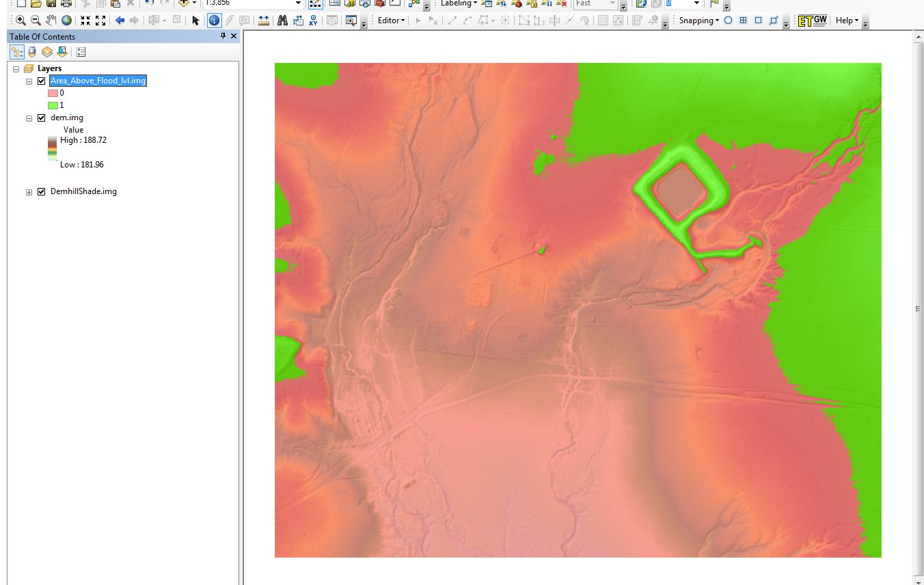
Task: Open Editor toolbar options arrow
Action: tap(665, 23)
